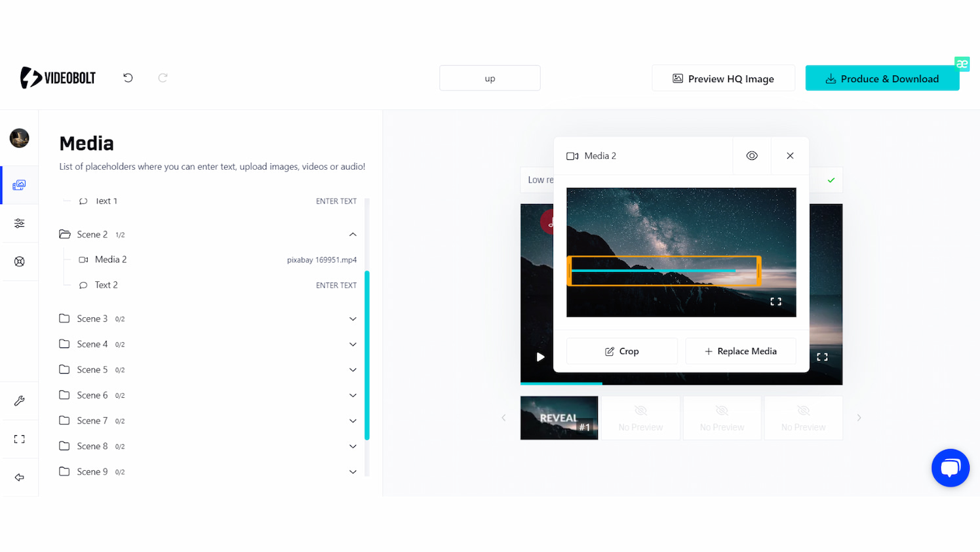Enter fullscreen via the sidebar brackets icon
This screenshot has width=980, height=552.
(x=20, y=439)
